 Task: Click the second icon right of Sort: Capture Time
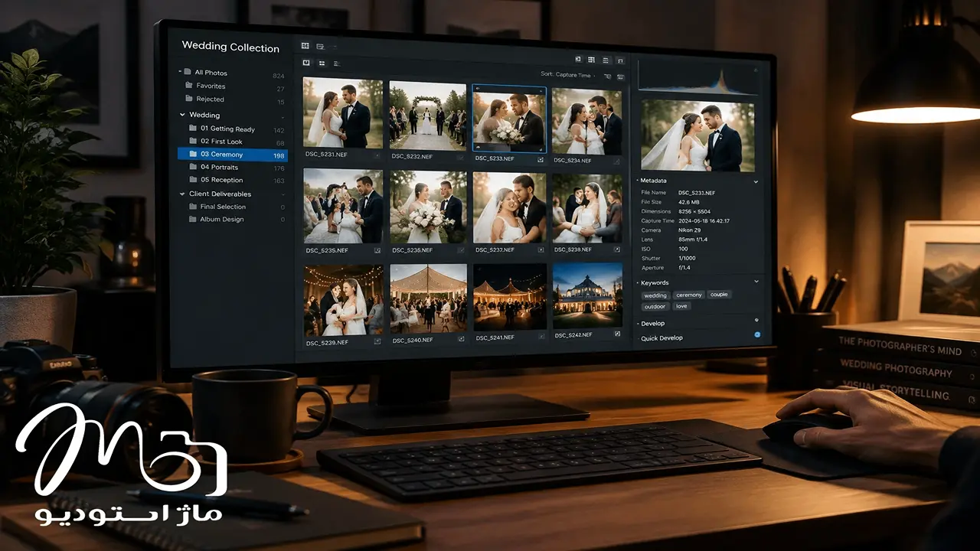620,77
